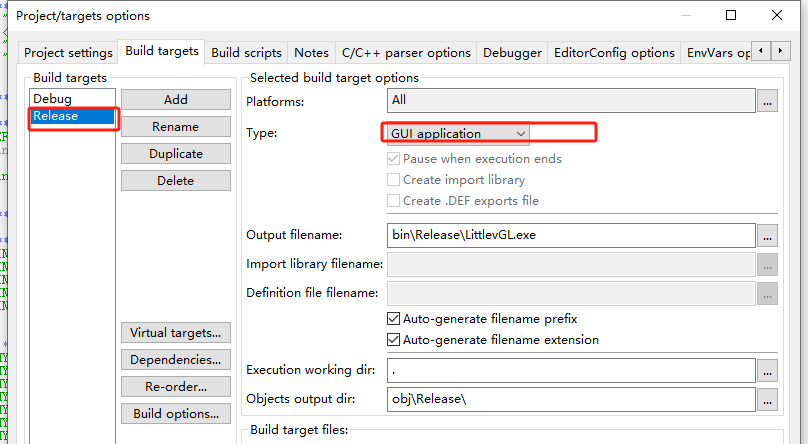This screenshot has width=808, height=444.
Task: Click the Output filename field
Action: click(x=571, y=235)
